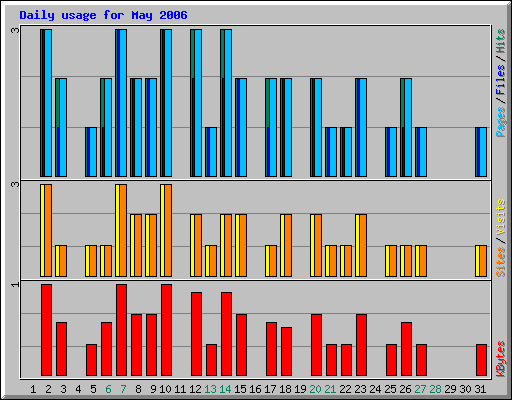
Task: Click the red KBytes bar for day 18
Action: pos(287,352)
